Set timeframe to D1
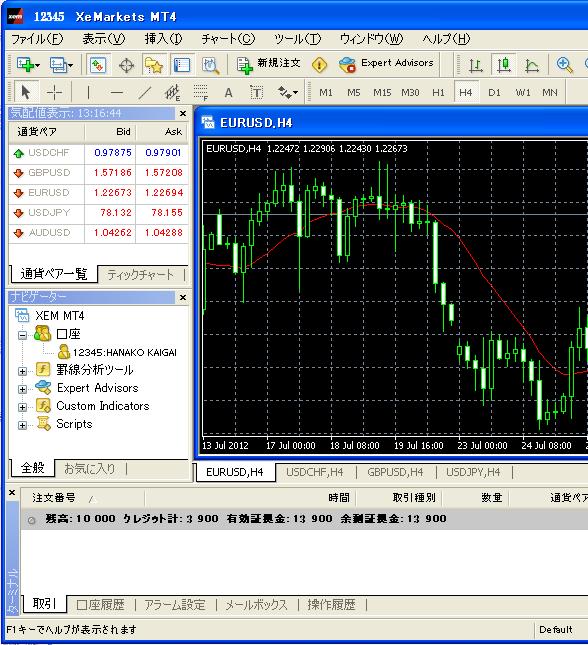 (x=494, y=93)
